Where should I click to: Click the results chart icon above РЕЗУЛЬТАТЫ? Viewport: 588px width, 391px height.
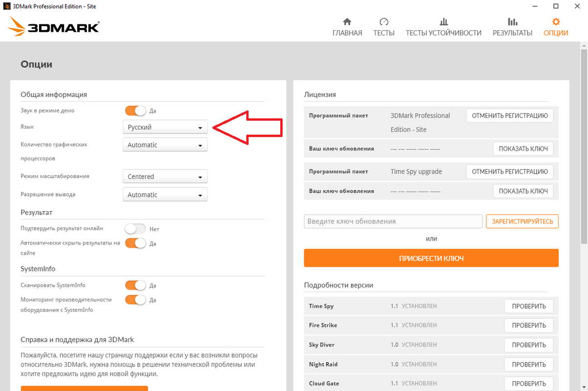[x=512, y=22]
